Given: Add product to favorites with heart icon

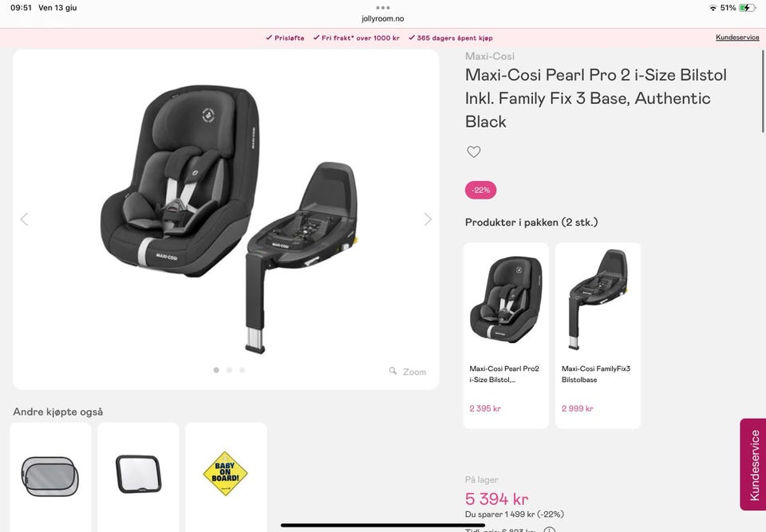Looking at the screenshot, I should pyautogui.click(x=473, y=152).
